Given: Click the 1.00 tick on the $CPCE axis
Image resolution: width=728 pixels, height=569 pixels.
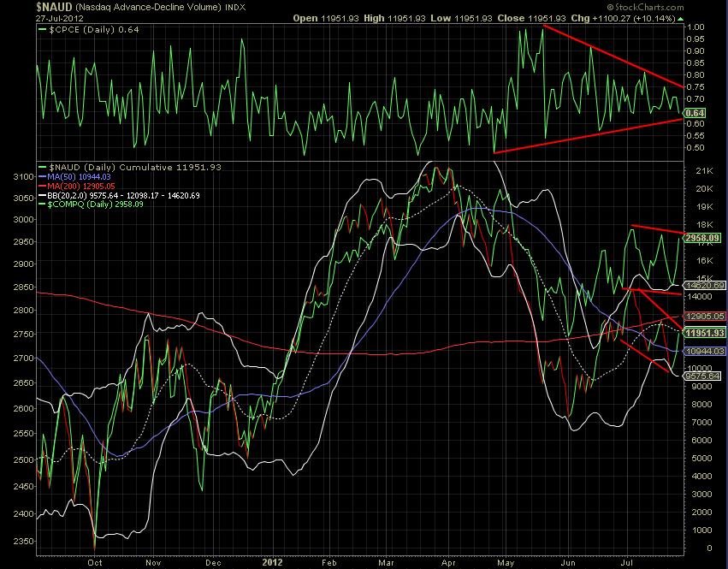Looking at the screenshot, I should (x=695, y=27).
